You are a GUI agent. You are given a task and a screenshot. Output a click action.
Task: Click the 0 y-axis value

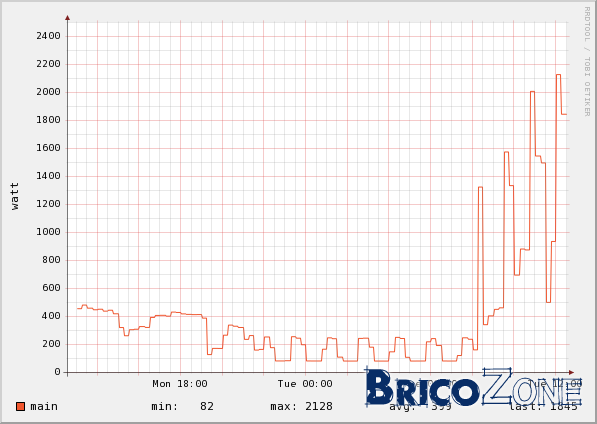[x=57, y=372]
